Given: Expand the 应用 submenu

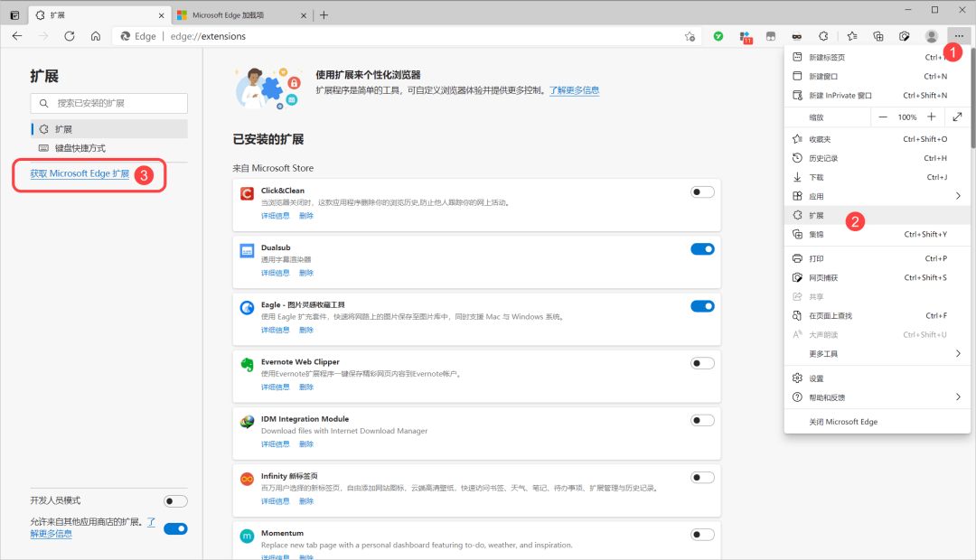Looking at the screenshot, I should (x=877, y=196).
